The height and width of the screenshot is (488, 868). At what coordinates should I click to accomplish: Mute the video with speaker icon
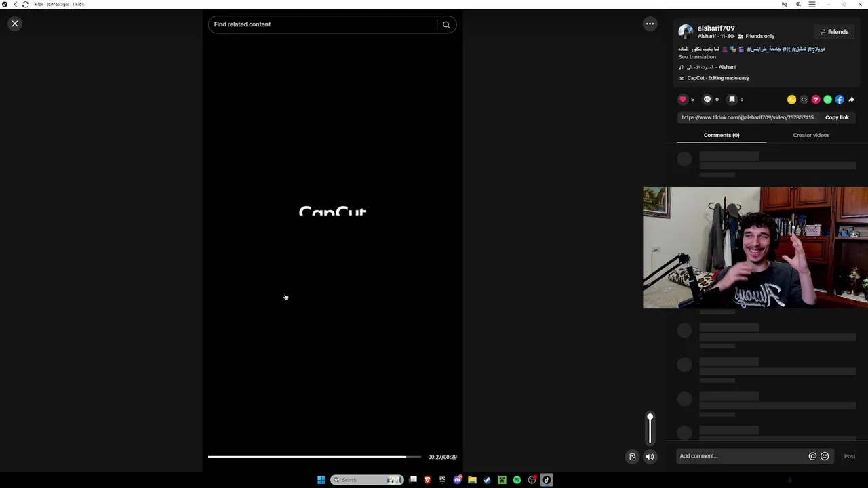tap(650, 457)
